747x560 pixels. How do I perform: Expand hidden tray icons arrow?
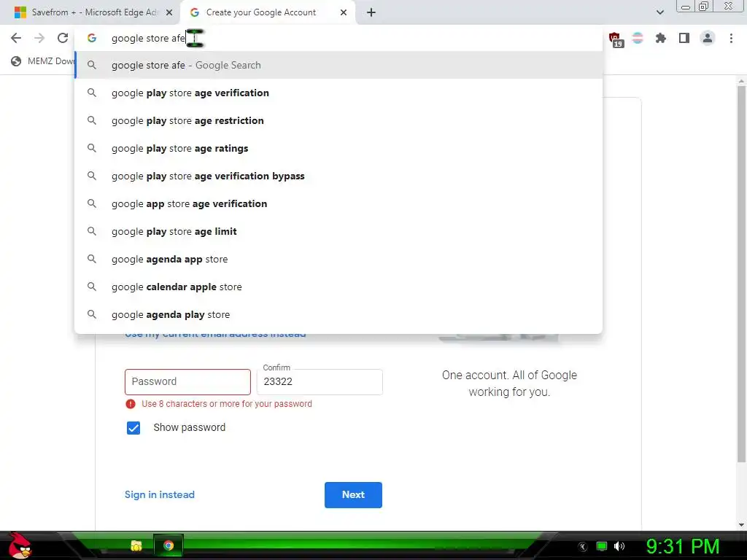[582, 547]
